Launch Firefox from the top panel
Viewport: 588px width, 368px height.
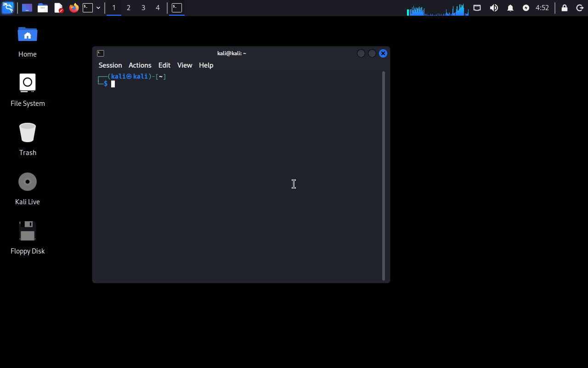tap(73, 8)
